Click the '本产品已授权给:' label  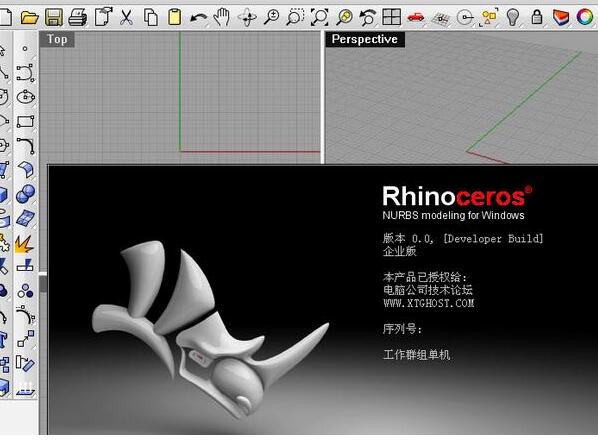pos(424,277)
